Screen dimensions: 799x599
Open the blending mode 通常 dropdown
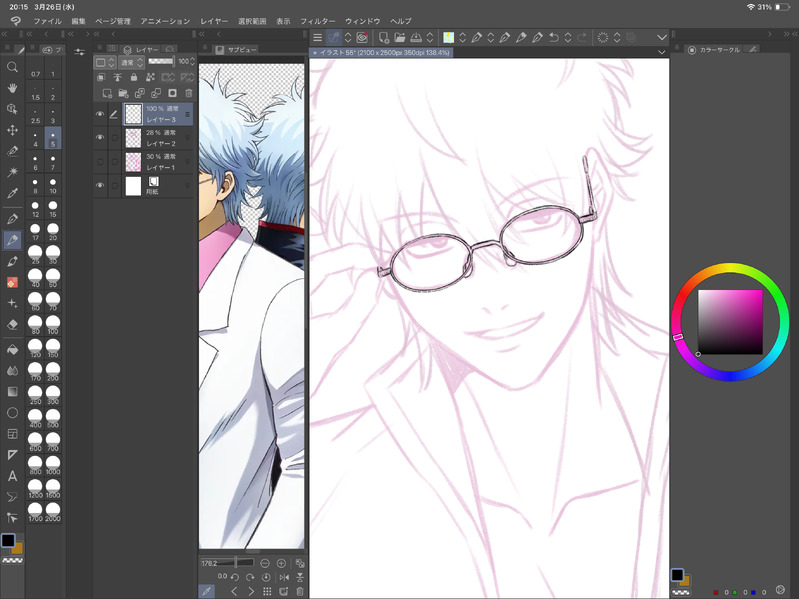pos(131,62)
